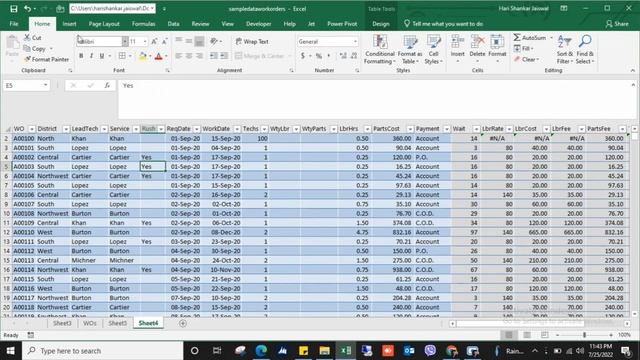
Task: Open Payment column filter dropdown
Action: (x=446, y=129)
